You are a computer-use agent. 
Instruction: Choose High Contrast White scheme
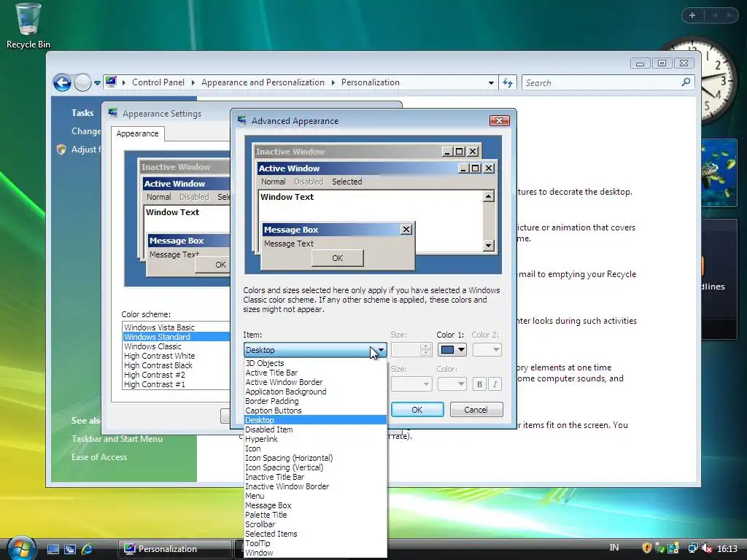[177, 356]
